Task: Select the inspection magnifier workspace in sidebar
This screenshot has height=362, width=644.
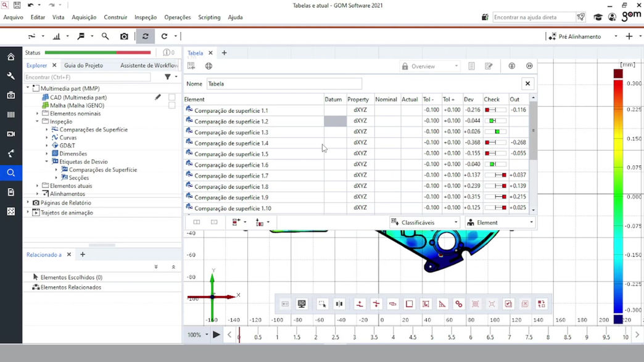Action: [x=11, y=173]
